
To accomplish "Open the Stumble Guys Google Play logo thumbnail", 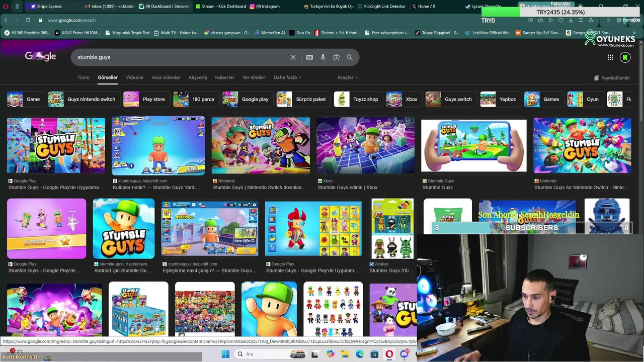I will point(56,145).
